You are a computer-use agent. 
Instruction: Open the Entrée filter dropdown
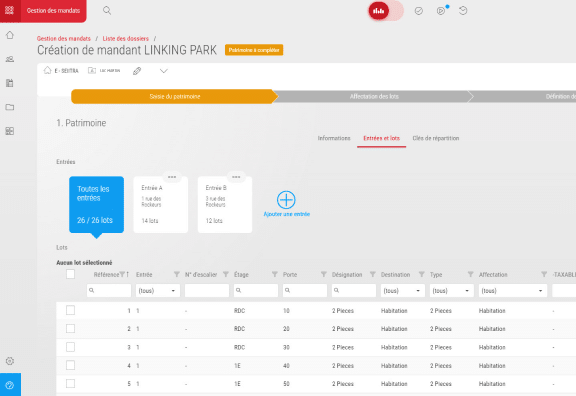coord(158,291)
